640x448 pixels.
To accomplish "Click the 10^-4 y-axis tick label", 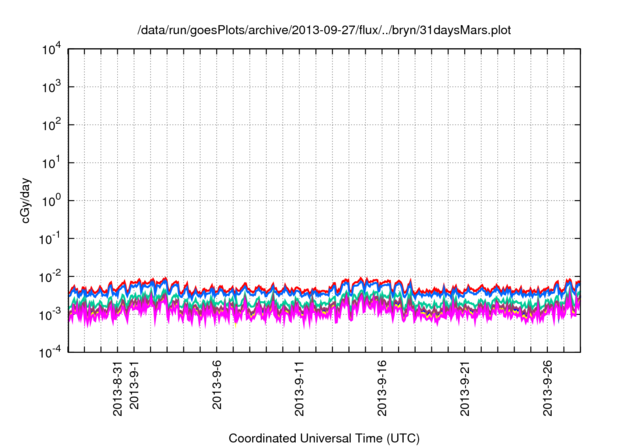I will [x=51, y=352].
